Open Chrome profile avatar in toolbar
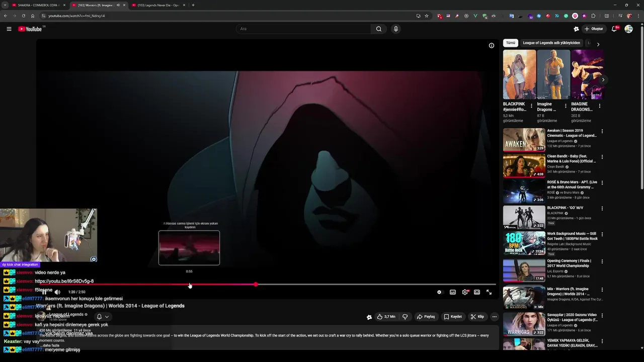 coord(629,16)
